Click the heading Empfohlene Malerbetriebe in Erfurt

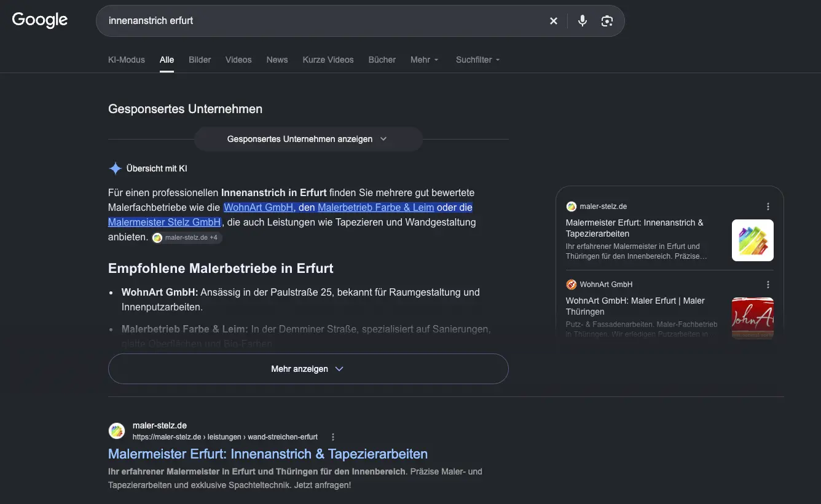pyautogui.click(x=221, y=269)
